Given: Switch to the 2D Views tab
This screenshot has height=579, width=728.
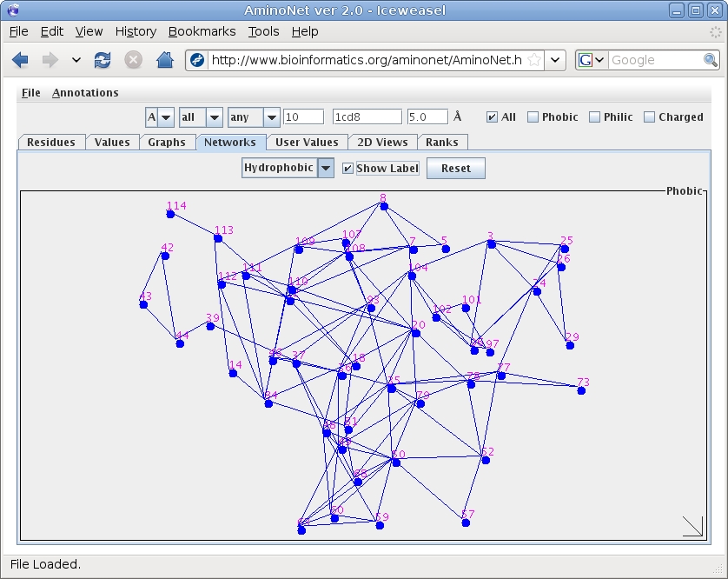Looking at the screenshot, I should 383,143.
